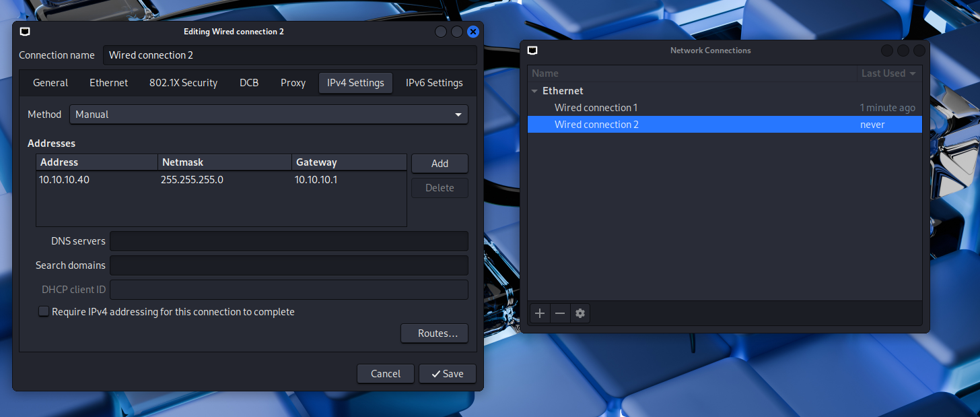Add a new address row
Screen dimensions: 980x417
pyautogui.click(x=440, y=164)
